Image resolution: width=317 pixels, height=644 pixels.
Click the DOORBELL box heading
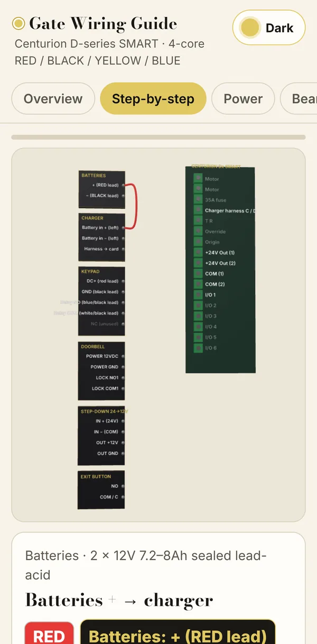(93, 347)
